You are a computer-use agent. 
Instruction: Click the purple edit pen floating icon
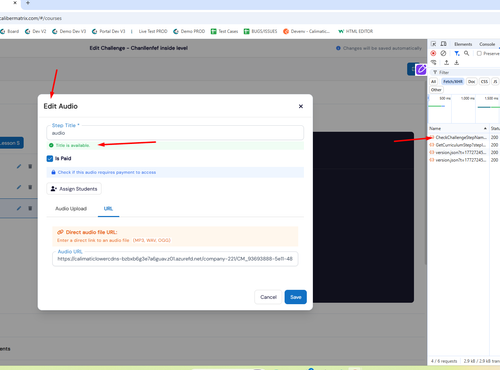click(421, 69)
